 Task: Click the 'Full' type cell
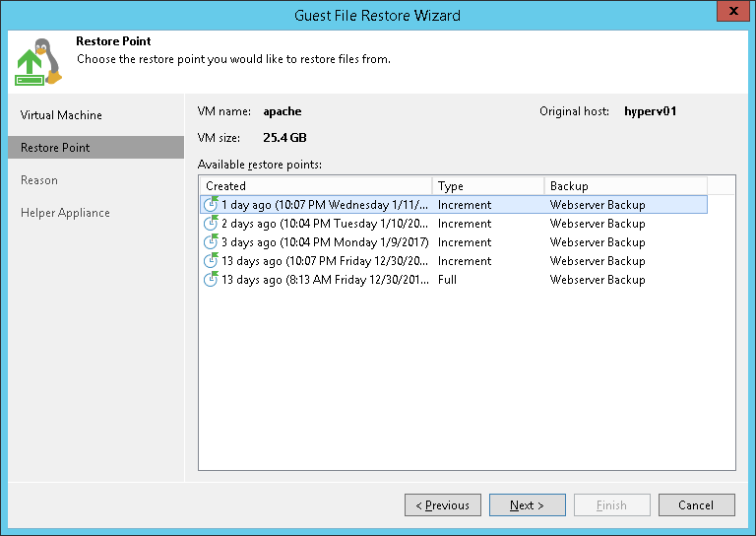click(447, 280)
